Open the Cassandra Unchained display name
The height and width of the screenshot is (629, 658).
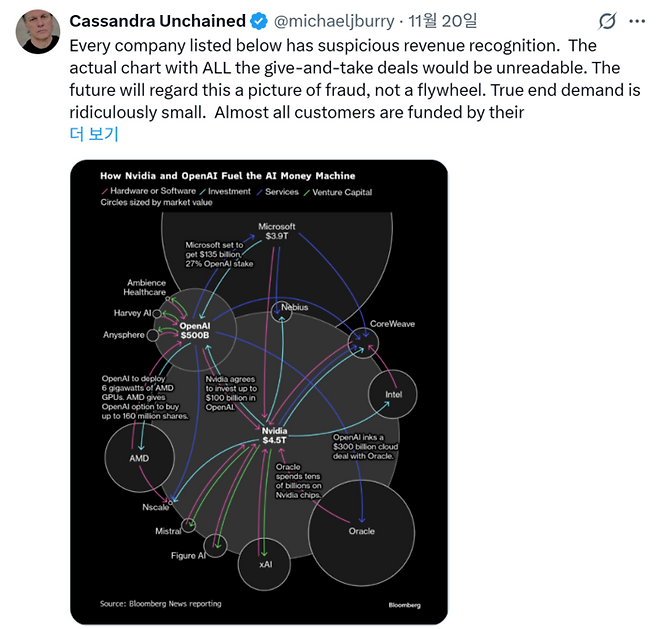click(x=157, y=21)
